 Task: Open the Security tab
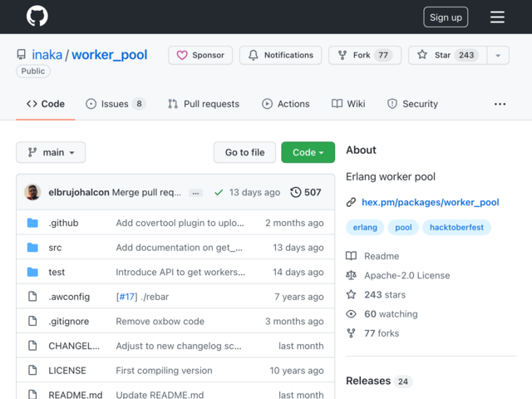pos(412,104)
